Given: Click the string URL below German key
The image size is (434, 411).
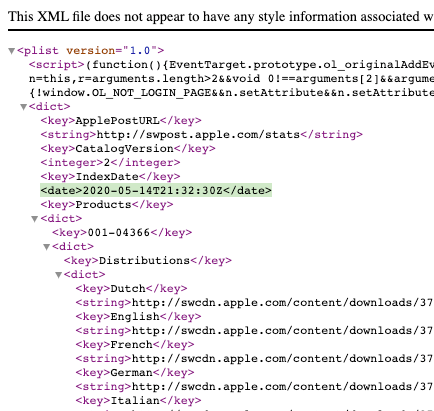Looking at the screenshot, I should pos(255,386).
